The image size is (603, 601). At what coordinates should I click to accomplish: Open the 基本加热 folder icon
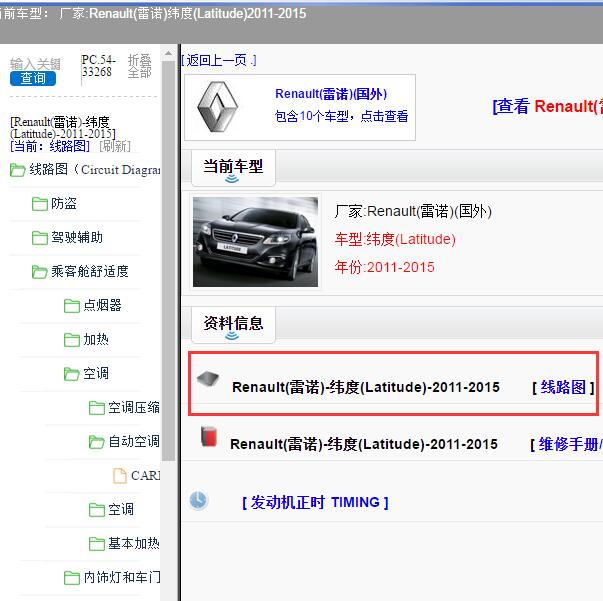(x=97, y=543)
